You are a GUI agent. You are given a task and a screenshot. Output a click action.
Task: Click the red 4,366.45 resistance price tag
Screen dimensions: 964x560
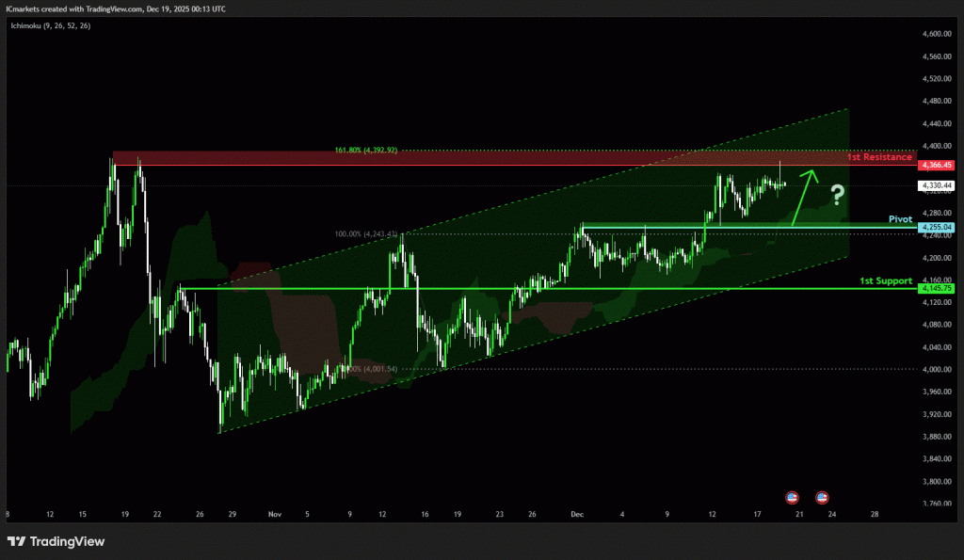pyautogui.click(x=937, y=165)
